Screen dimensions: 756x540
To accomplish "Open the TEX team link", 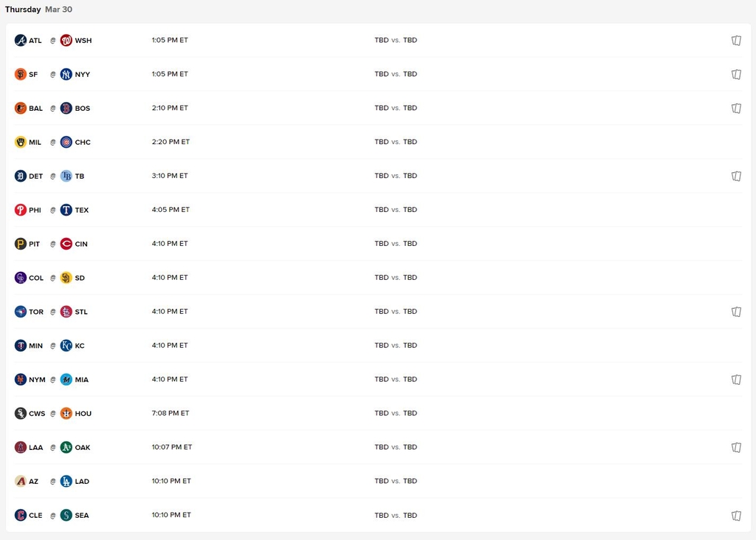I will coord(81,210).
